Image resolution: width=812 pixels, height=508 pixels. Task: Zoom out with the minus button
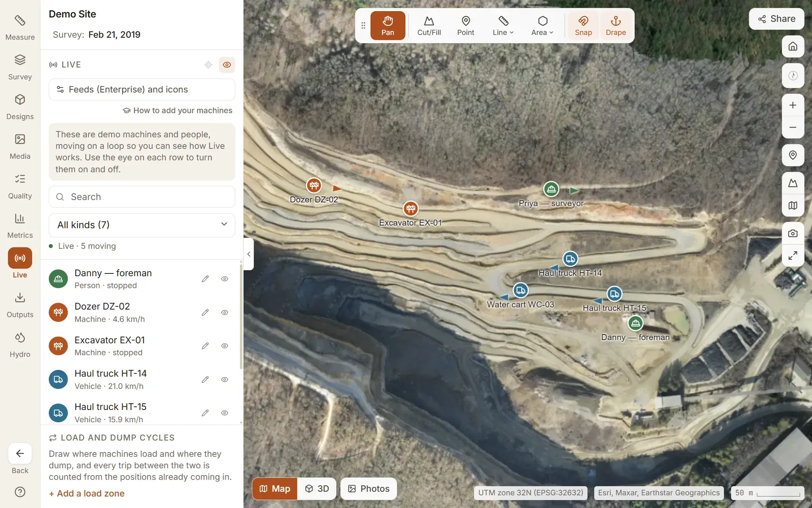pos(793,127)
